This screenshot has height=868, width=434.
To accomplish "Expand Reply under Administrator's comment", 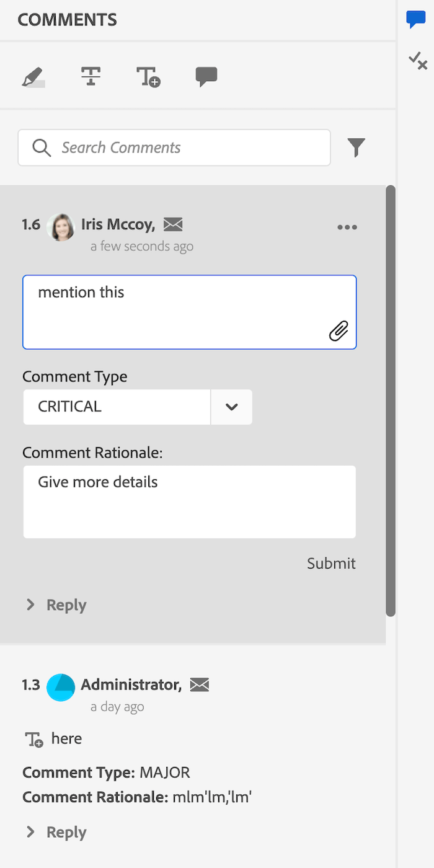I will (55, 831).
